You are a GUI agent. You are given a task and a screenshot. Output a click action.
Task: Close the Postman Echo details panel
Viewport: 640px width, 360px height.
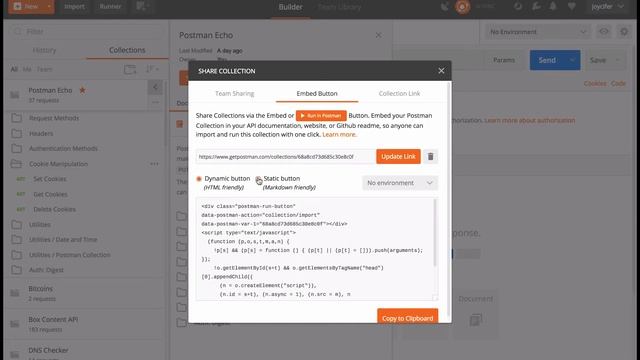378,36
